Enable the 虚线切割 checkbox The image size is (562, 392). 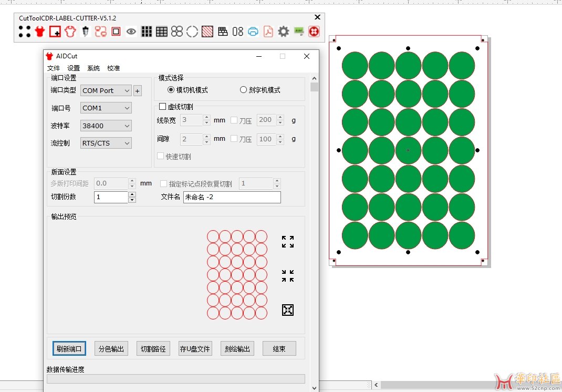tap(163, 107)
